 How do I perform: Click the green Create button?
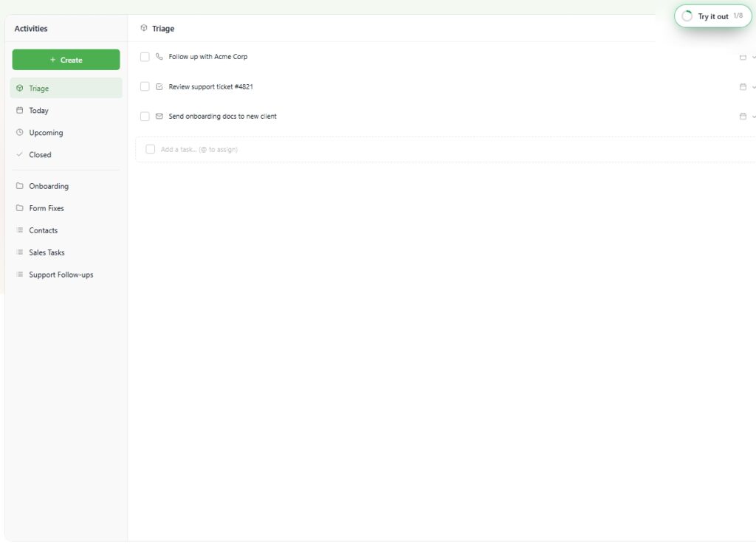66,60
